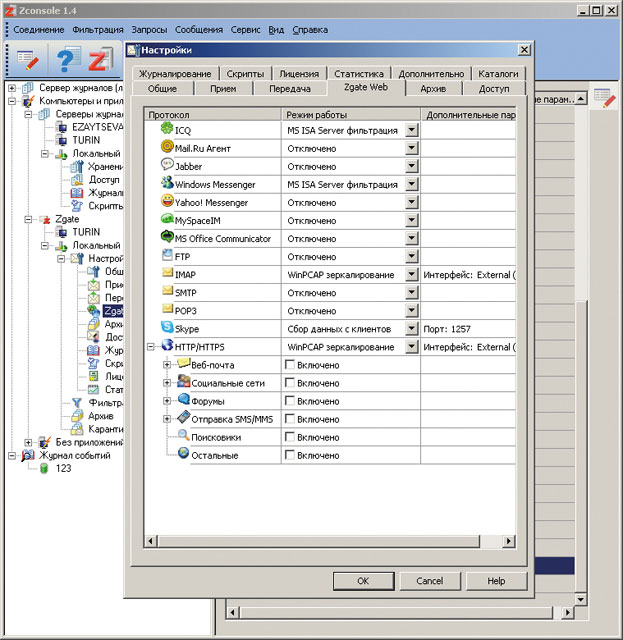The image size is (623, 640).
Task: Click the edit-list toolbar icon with red pencil
Action: point(28,60)
